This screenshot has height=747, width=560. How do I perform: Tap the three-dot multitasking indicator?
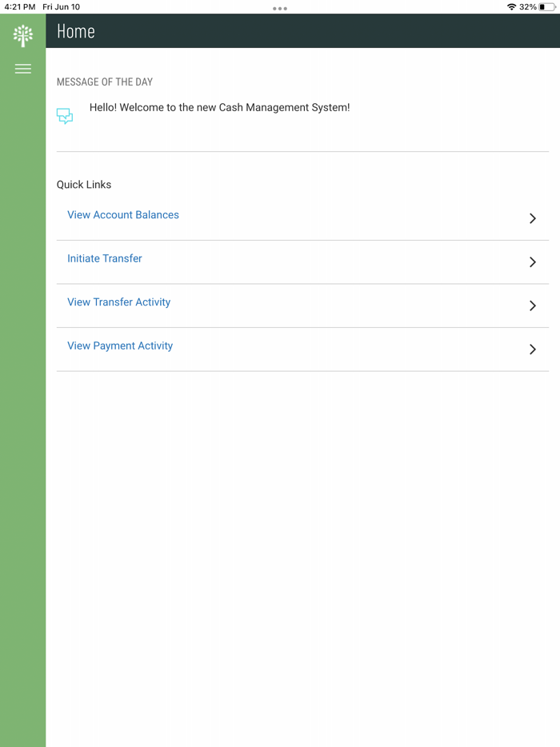click(x=280, y=9)
